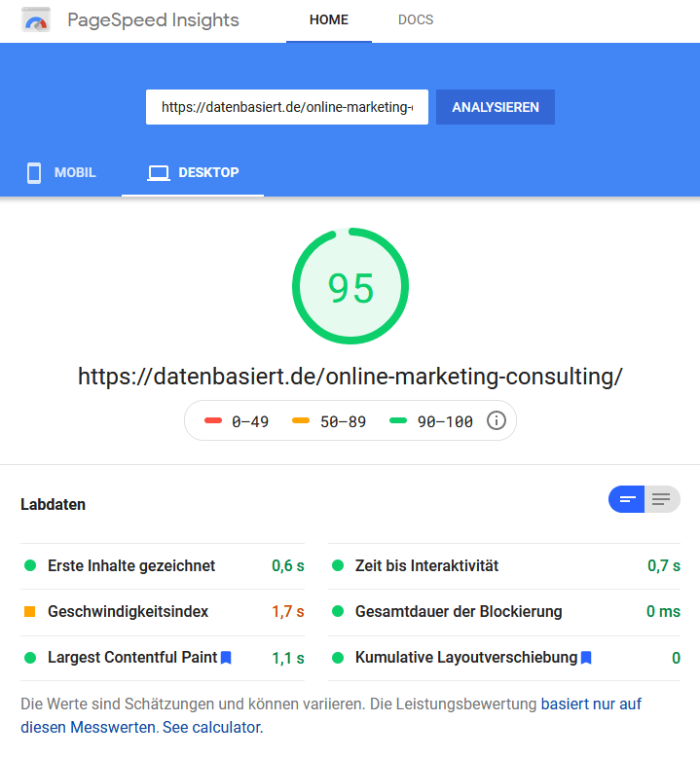Focus the URL input field

point(287,107)
